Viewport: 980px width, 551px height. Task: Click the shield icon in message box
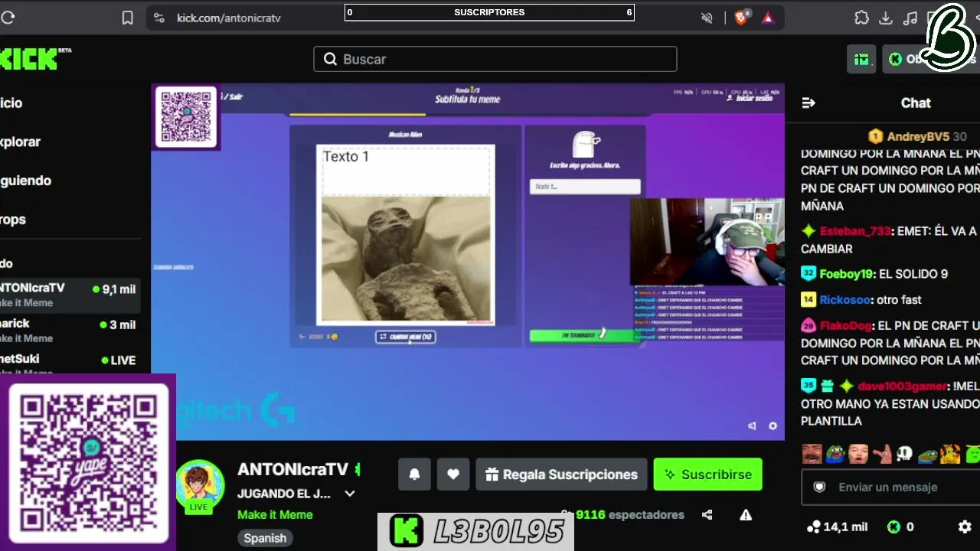coord(819,487)
